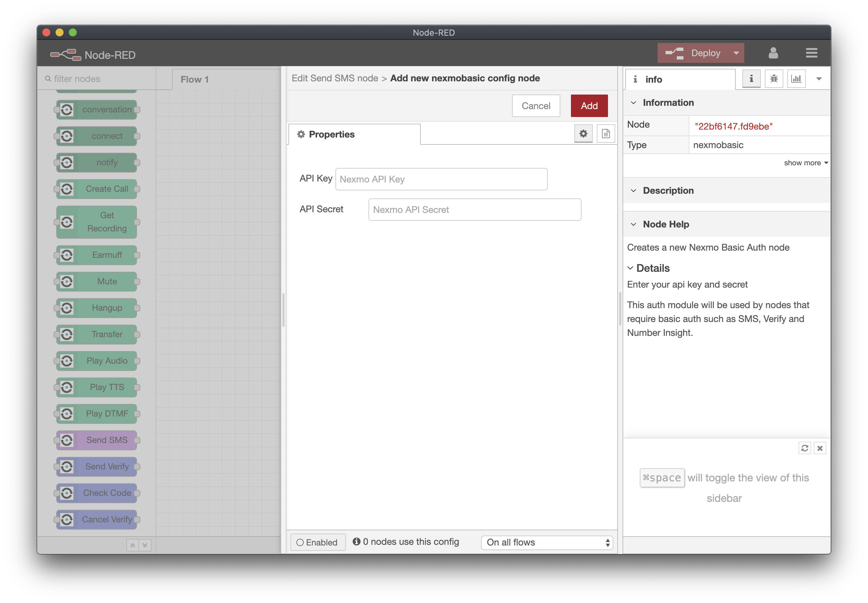Click the sidebar toggle Cmd+Space hint
868x603 pixels.
(660, 477)
